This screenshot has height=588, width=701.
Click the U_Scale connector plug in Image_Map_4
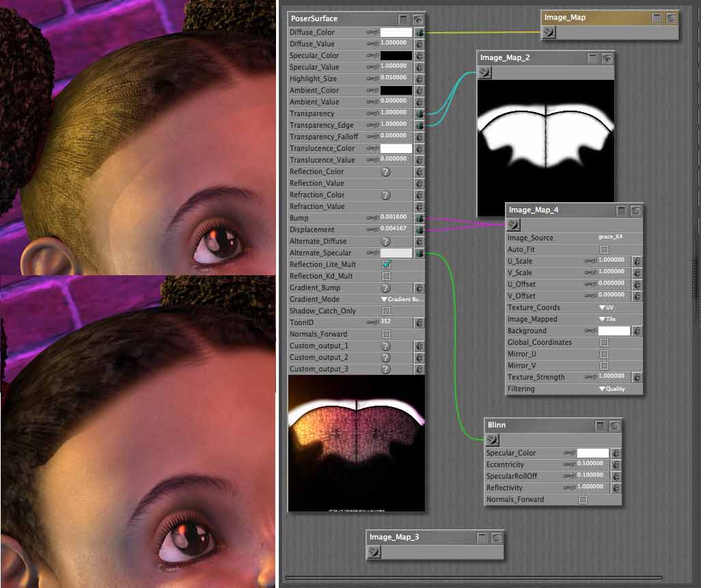637,261
